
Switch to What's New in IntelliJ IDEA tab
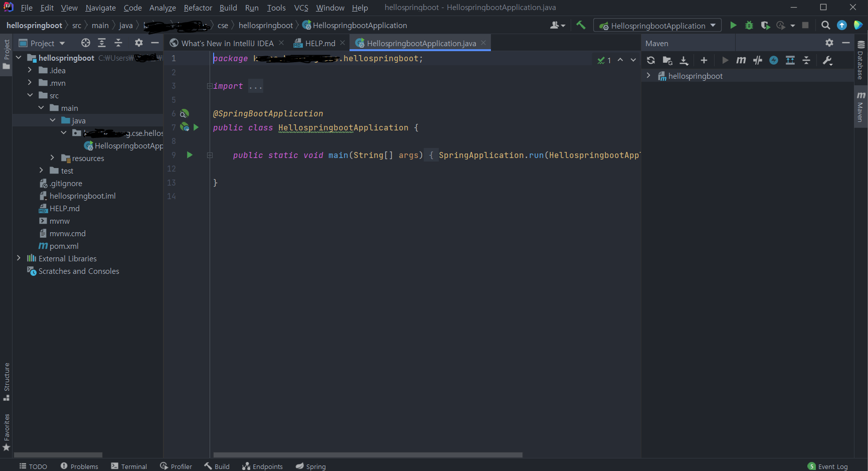pos(227,43)
